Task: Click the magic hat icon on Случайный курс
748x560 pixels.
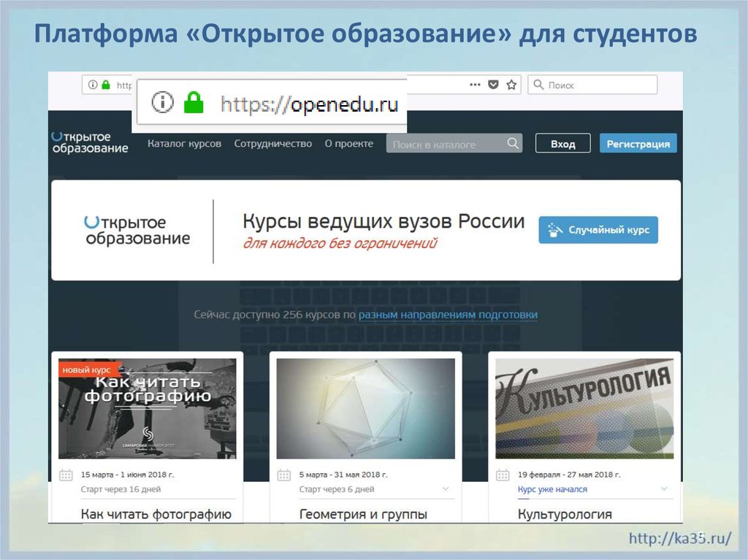Action: pyautogui.click(x=554, y=230)
